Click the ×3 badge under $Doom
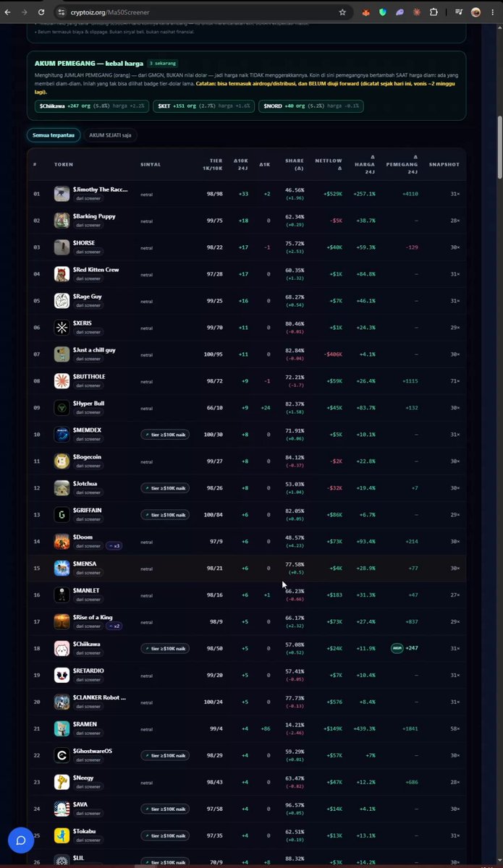Image resolution: width=503 pixels, height=868 pixels. [114, 546]
